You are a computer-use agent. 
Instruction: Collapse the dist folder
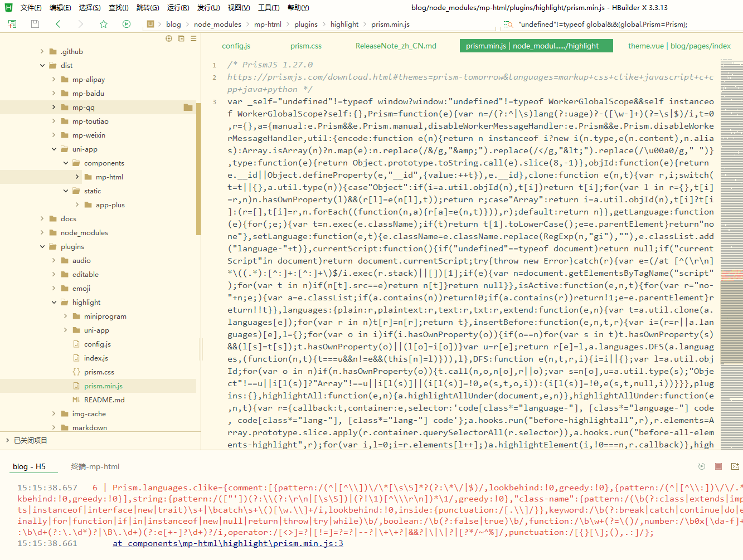(42, 65)
